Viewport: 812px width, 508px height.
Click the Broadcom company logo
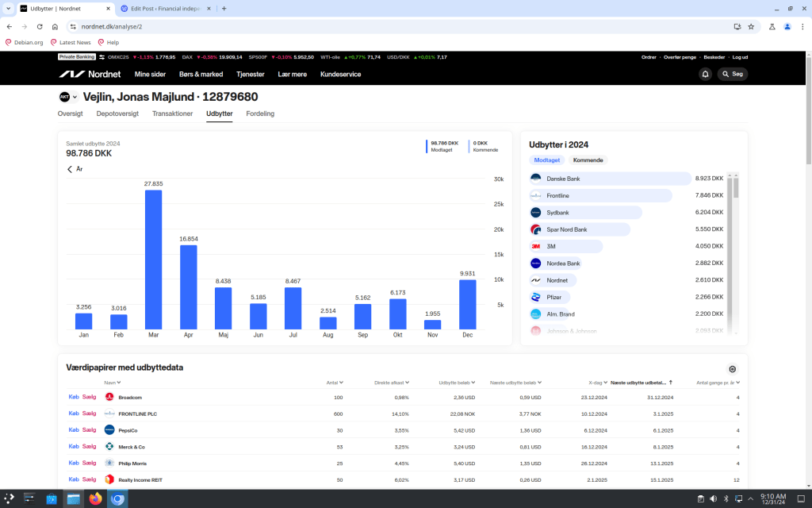109,397
